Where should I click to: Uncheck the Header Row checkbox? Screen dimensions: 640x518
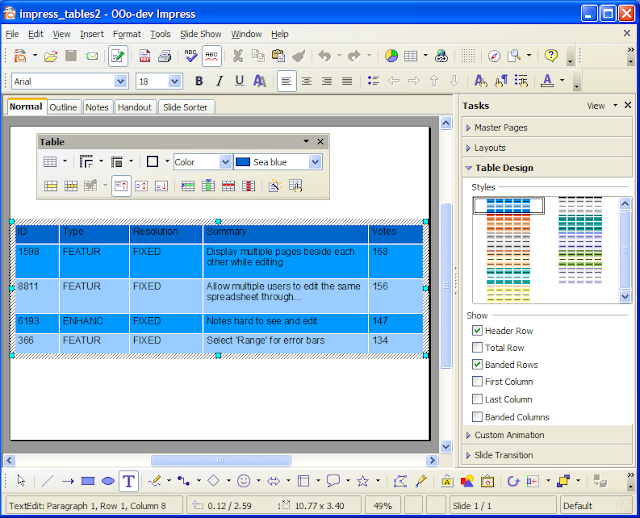click(477, 331)
